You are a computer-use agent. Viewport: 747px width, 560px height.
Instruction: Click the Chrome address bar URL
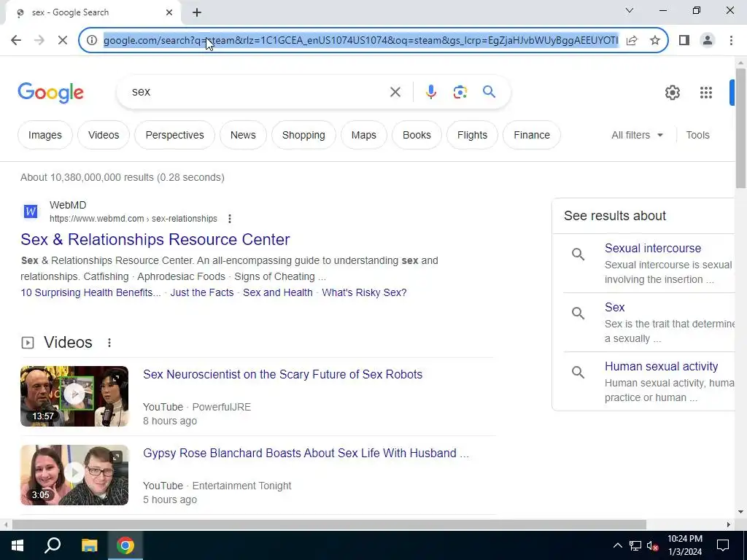click(360, 41)
